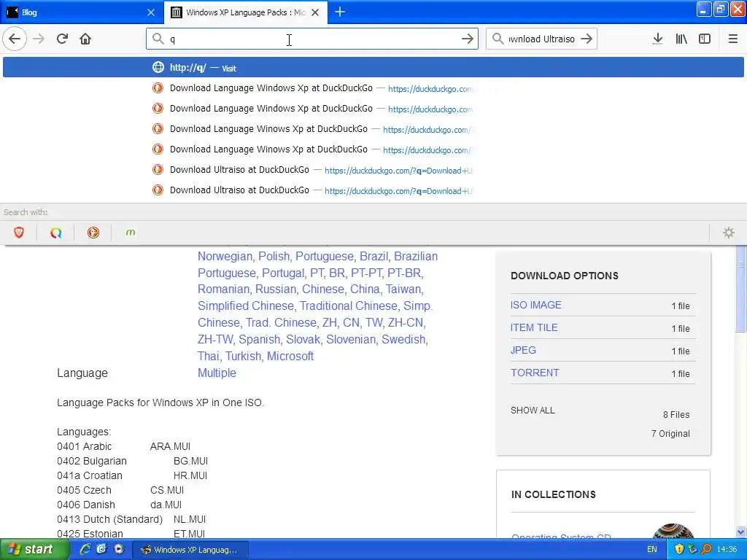
Task: Open the JPEG download option
Action: tap(523, 350)
